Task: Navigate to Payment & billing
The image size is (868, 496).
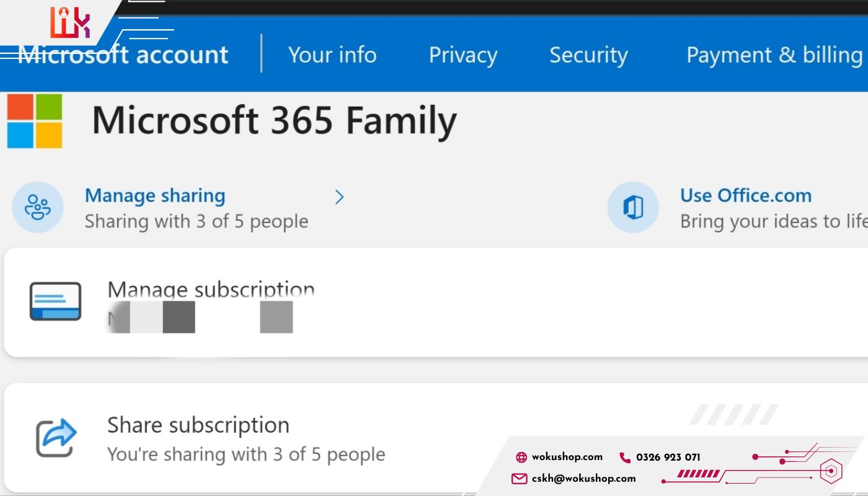Action: [x=775, y=55]
